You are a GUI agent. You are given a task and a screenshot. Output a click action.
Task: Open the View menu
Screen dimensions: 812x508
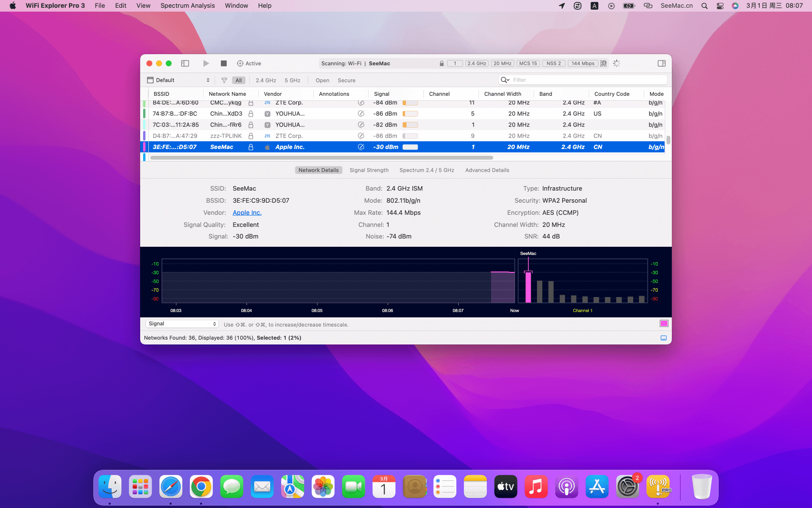144,6
